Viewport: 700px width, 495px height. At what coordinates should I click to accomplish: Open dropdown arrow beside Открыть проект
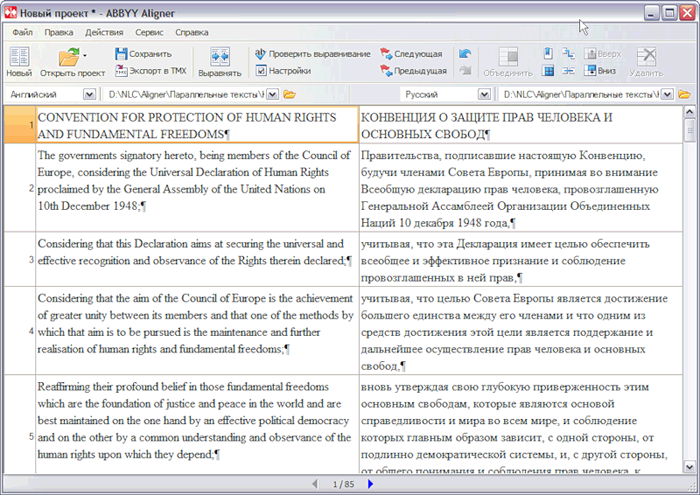click(86, 56)
